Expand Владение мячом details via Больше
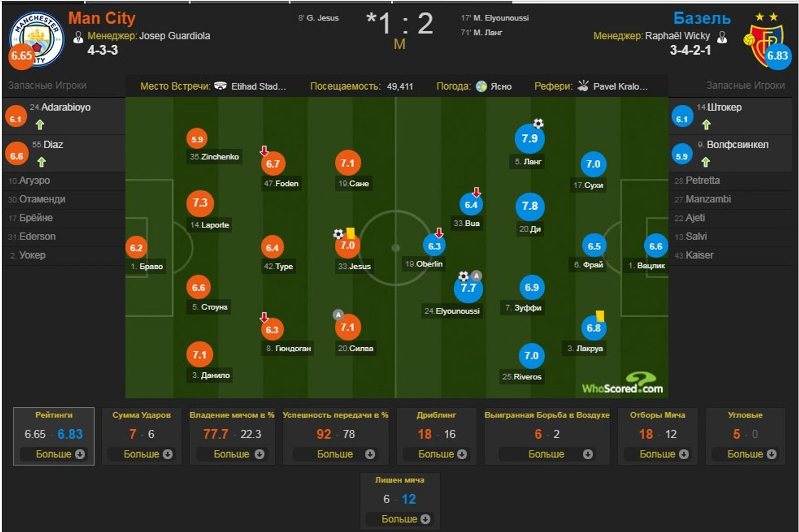799x532 pixels. pyautogui.click(x=232, y=454)
